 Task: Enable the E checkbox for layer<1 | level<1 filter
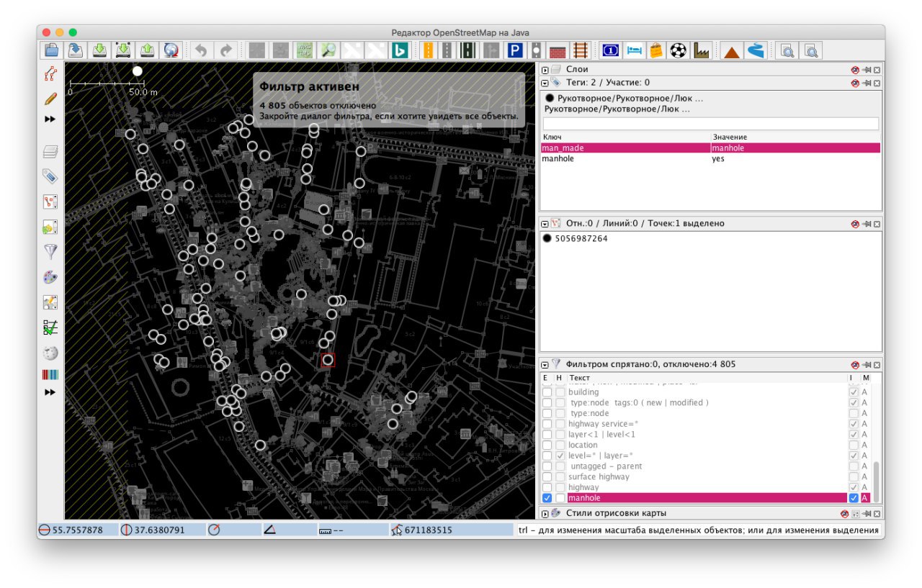pos(547,435)
